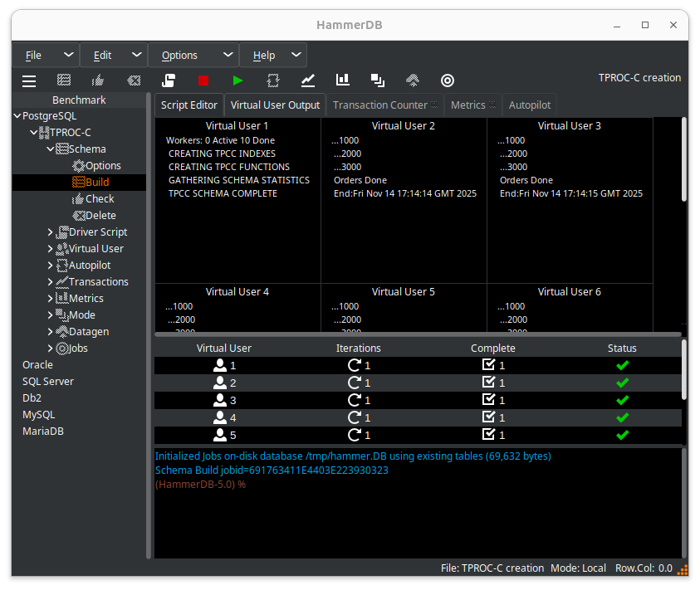Click the autopilot target circle icon
Screen dimensions: 700x590
(447, 80)
